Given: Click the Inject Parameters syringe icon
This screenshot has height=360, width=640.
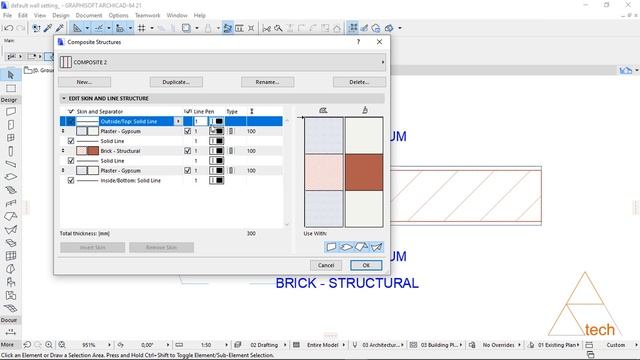Looking at the screenshot, I should [60, 28].
